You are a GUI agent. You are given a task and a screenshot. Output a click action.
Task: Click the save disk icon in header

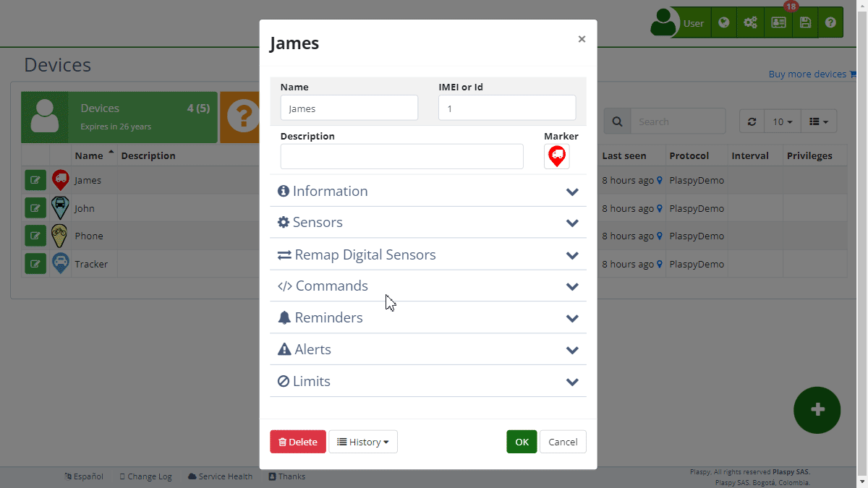pos(805,23)
